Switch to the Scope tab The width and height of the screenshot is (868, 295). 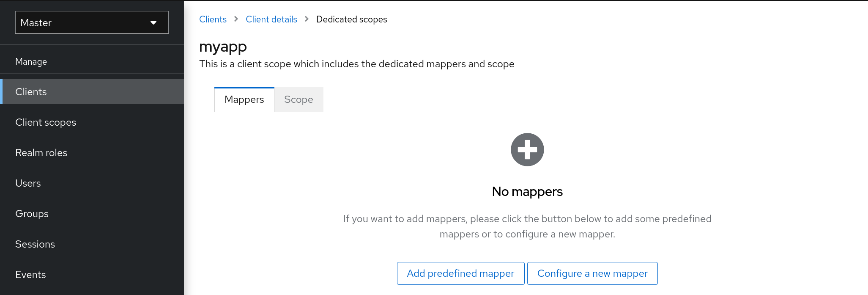pyautogui.click(x=298, y=99)
